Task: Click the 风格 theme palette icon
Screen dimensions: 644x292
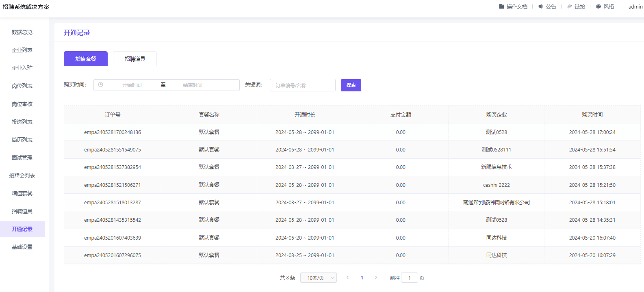Action: coord(598,6)
